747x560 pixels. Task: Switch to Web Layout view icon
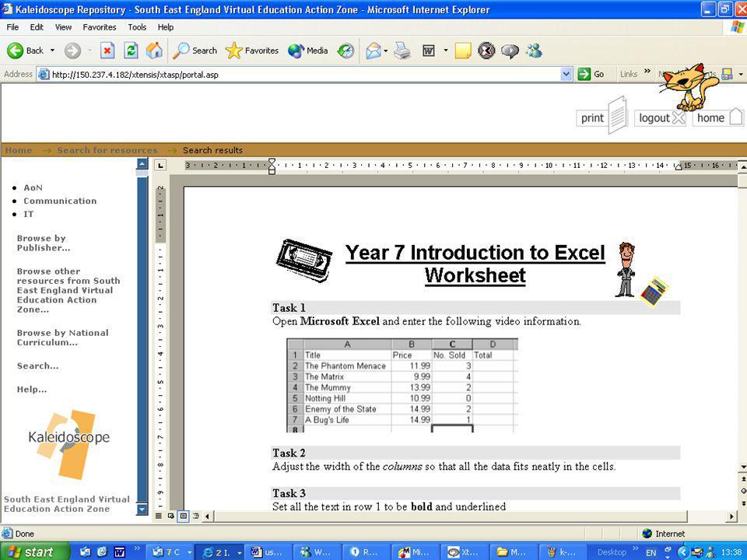(x=171, y=516)
